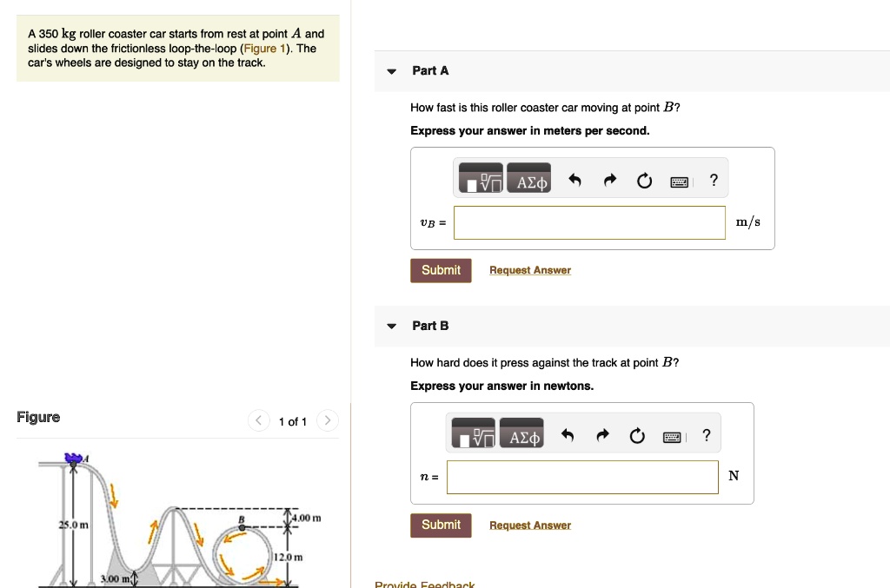Show keyboard shortcuts for Part A
Viewport: 890px width, 588px height.
point(680,182)
